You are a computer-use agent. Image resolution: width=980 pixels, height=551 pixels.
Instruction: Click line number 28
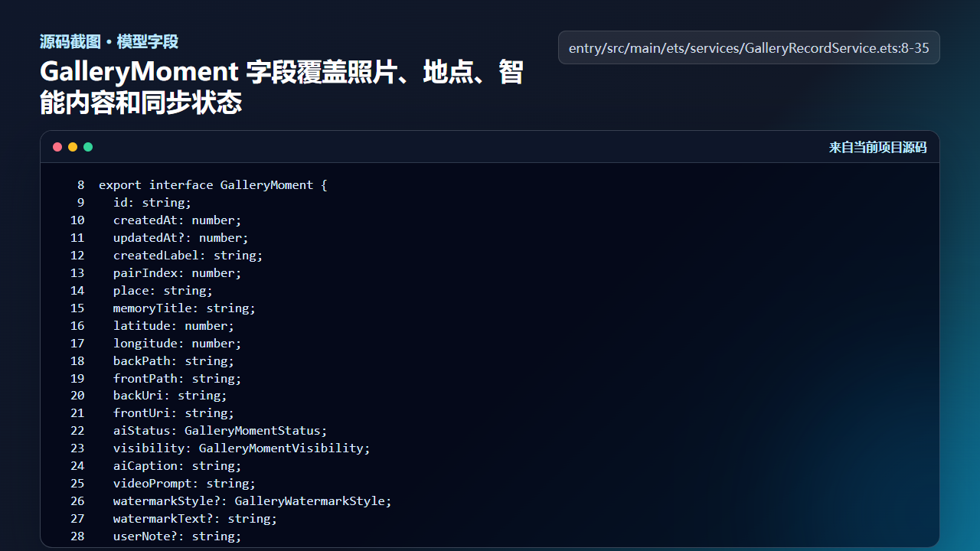coord(77,536)
